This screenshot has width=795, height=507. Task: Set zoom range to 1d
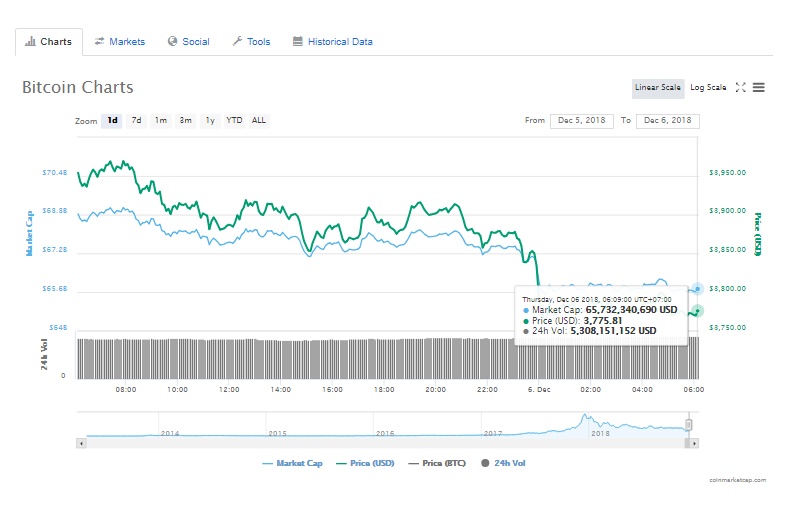click(x=112, y=121)
